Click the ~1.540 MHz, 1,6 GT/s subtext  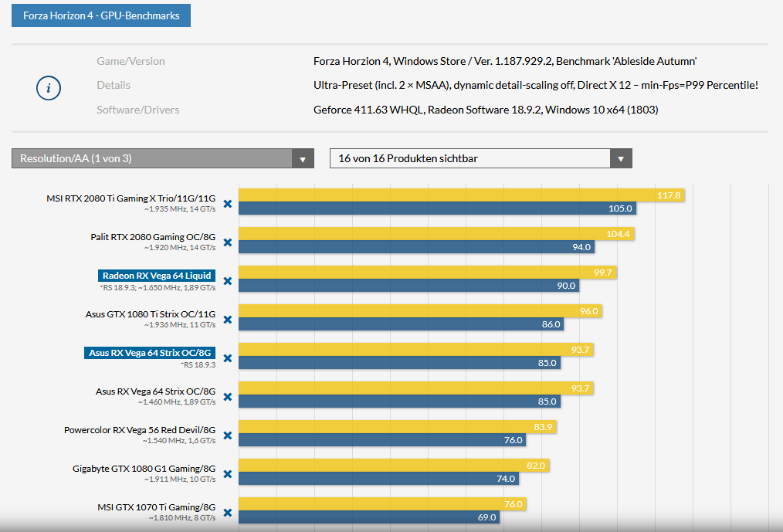[x=179, y=441]
